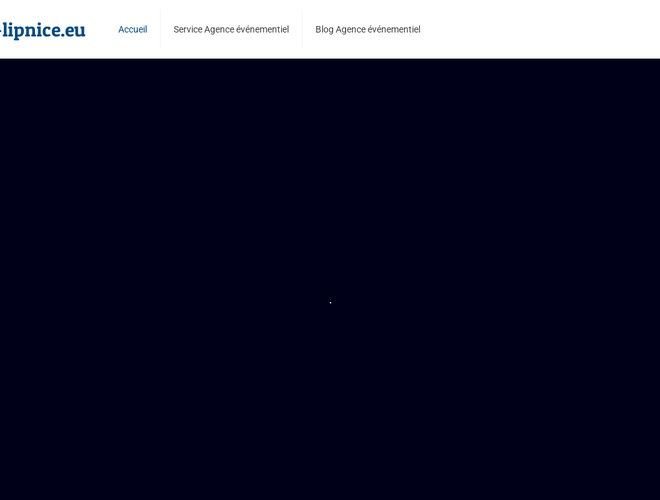Select the blue Accueil navigation link
660x500 pixels.
coord(132,30)
